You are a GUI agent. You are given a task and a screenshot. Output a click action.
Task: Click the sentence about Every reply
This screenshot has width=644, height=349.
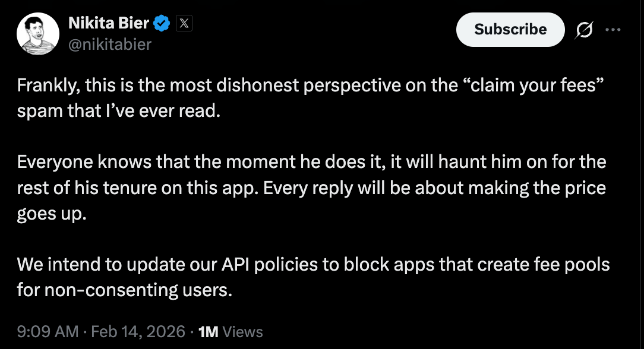click(x=434, y=189)
